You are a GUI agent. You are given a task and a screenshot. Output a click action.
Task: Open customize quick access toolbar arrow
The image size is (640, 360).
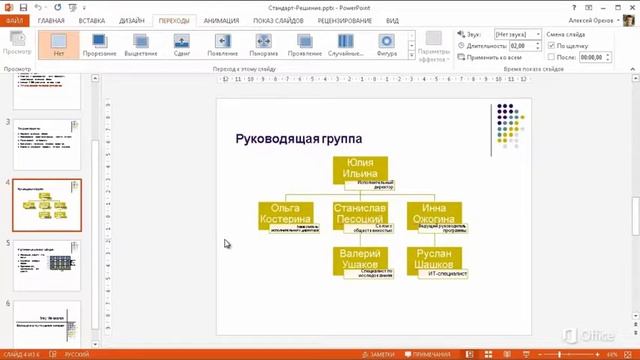(84, 8)
